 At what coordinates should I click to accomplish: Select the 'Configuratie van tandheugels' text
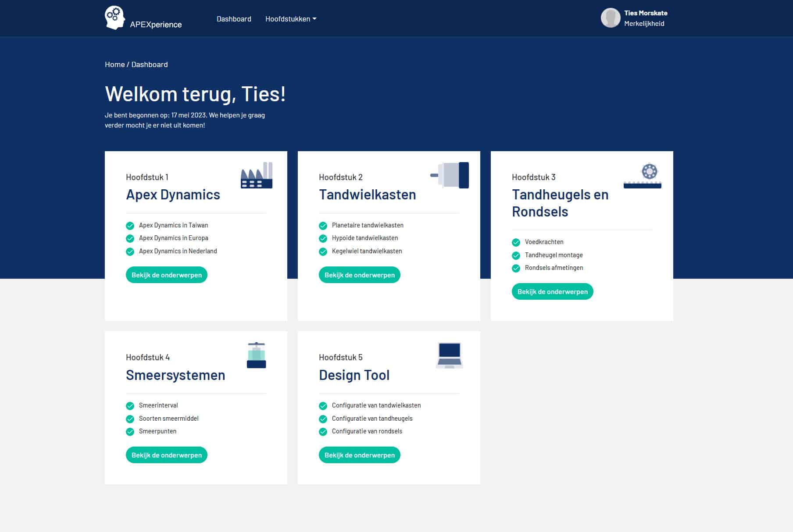tap(372, 419)
